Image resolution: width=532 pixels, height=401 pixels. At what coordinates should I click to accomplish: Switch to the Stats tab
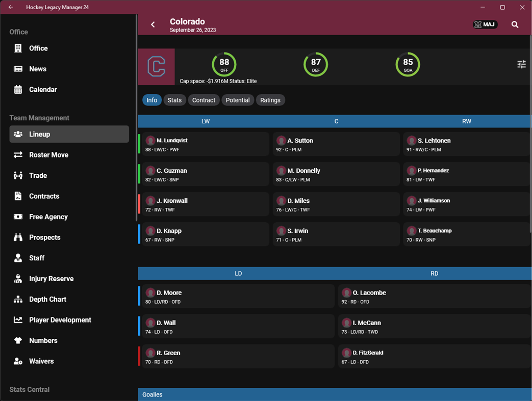174,100
